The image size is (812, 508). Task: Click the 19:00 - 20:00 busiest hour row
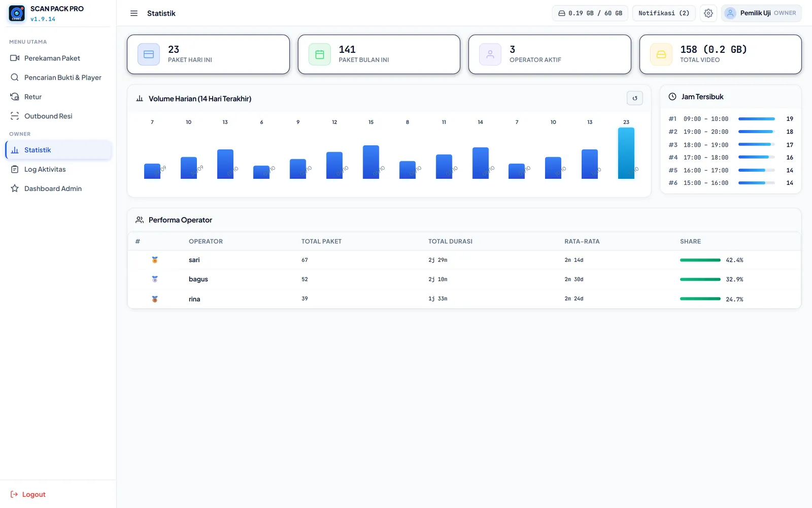[731, 132]
